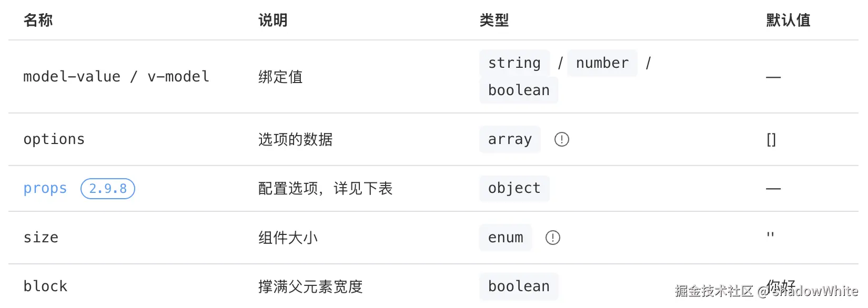Click the object type tag

[x=514, y=188]
